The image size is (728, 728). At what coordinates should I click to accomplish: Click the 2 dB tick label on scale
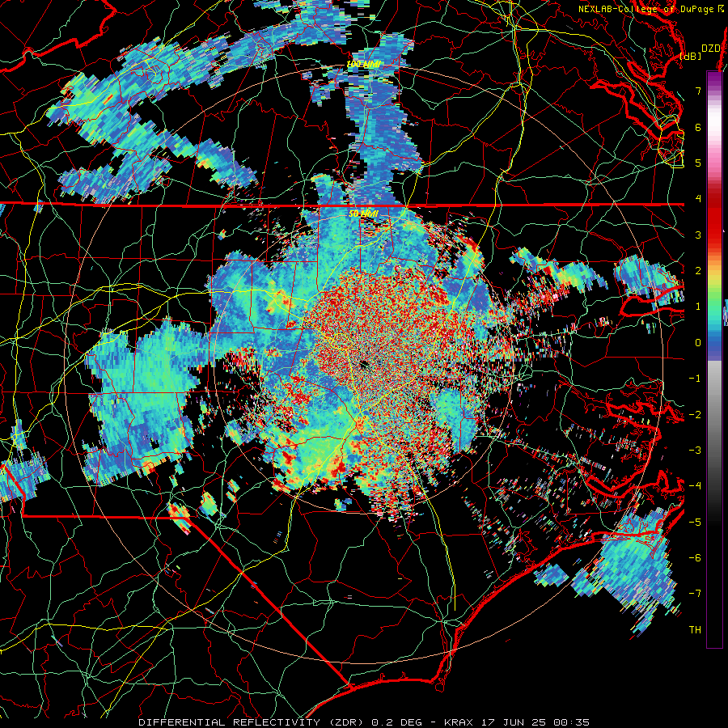coord(698,271)
